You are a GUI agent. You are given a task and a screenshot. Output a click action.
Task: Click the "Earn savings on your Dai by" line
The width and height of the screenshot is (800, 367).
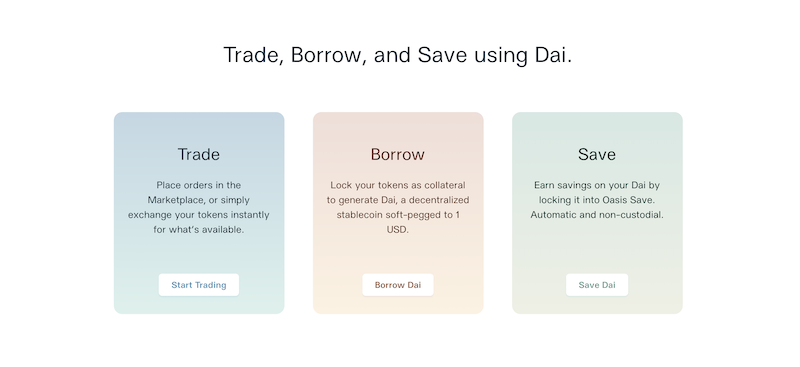[597, 185]
